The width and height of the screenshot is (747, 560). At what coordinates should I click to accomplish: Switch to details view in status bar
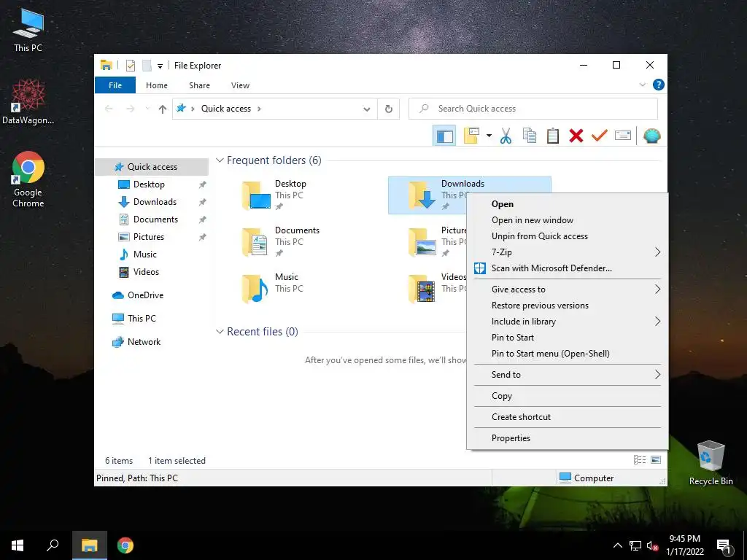click(x=640, y=459)
